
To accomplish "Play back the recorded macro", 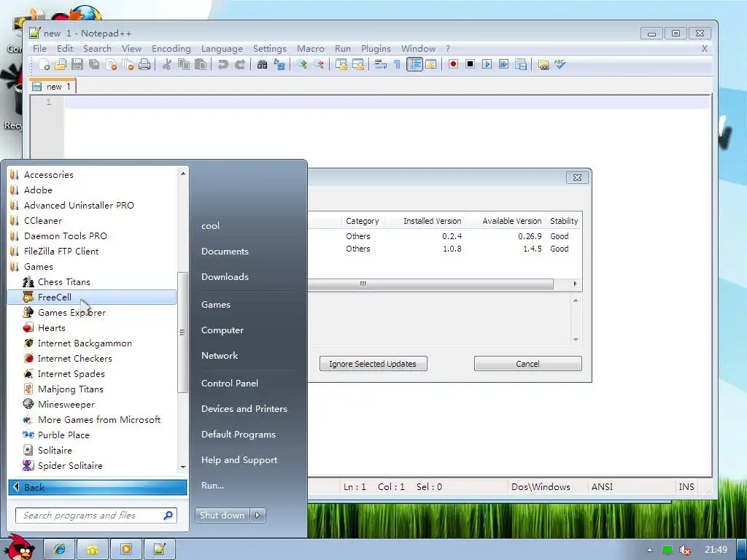I will click(x=487, y=64).
